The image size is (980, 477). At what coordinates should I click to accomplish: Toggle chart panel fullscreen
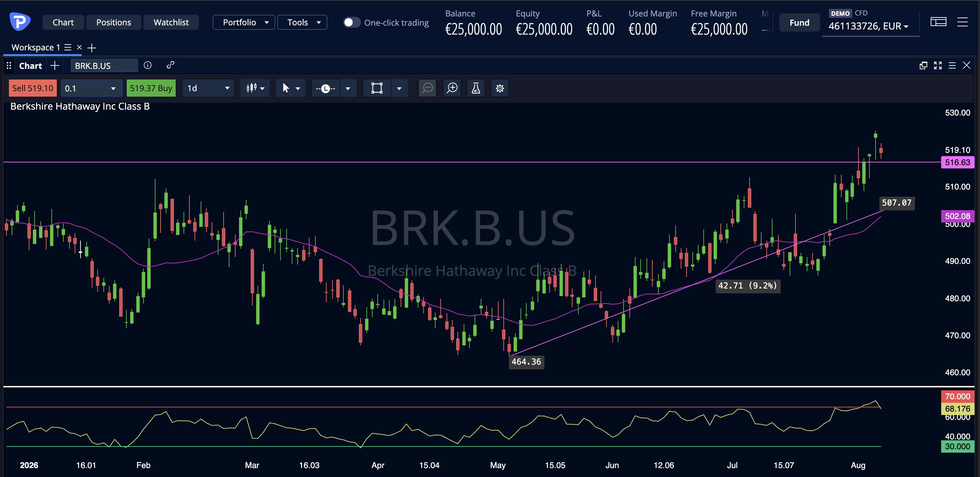[938, 65]
